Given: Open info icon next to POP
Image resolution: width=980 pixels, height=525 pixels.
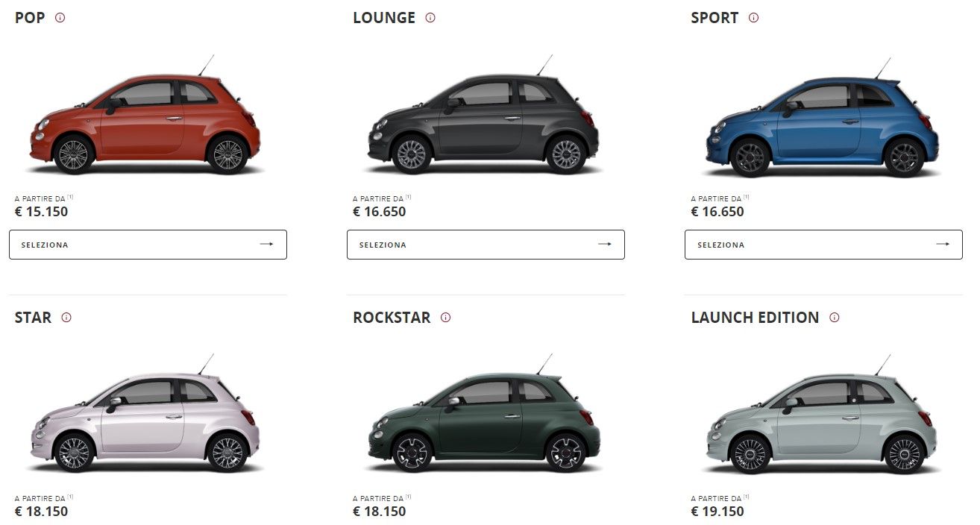Looking at the screenshot, I should pyautogui.click(x=60, y=18).
